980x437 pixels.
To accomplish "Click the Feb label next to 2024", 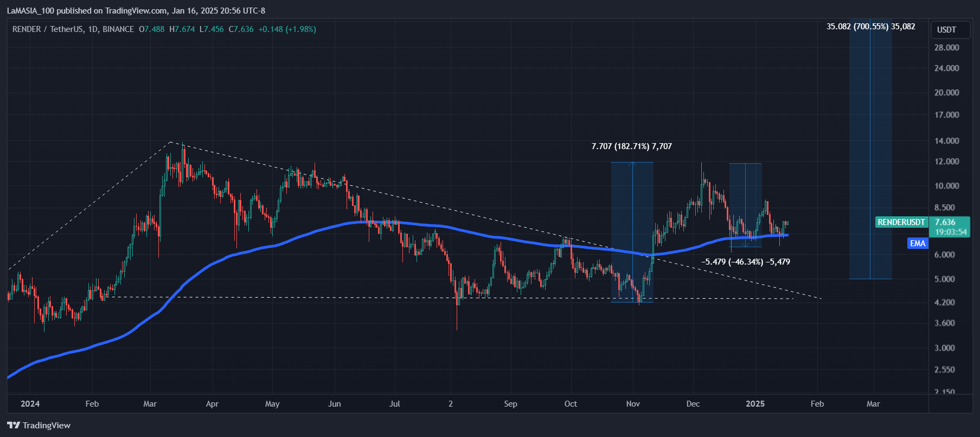I will pos(92,404).
